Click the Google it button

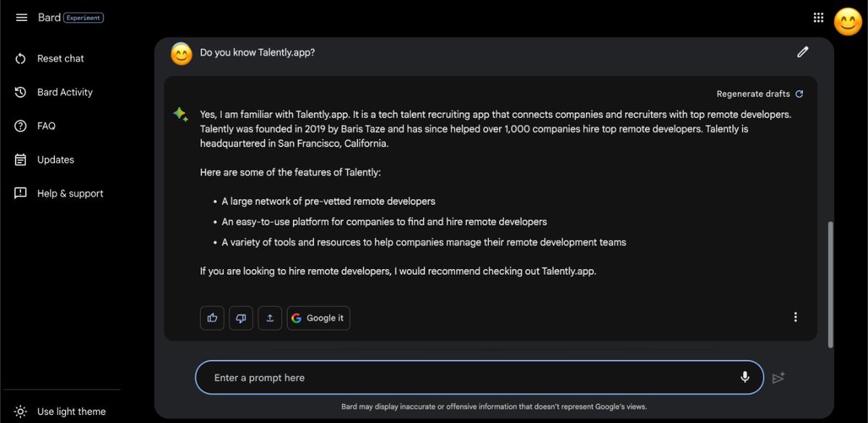[318, 318]
